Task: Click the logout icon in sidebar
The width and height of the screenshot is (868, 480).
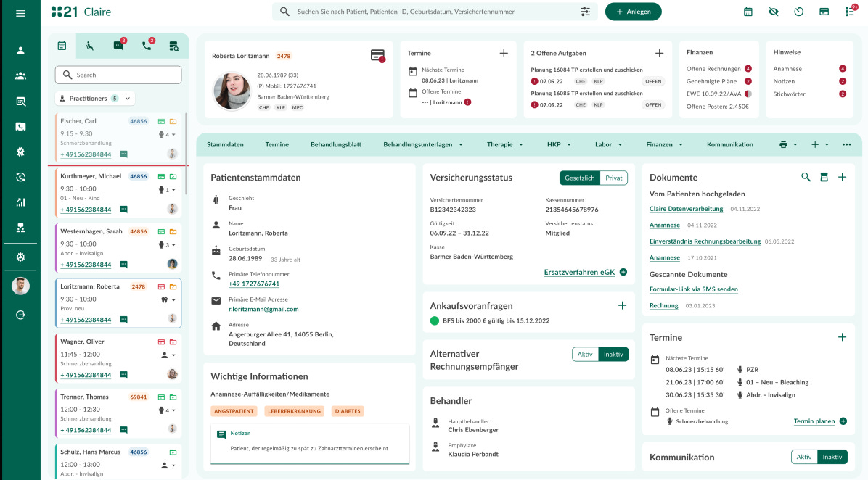Action: [x=20, y=315]
